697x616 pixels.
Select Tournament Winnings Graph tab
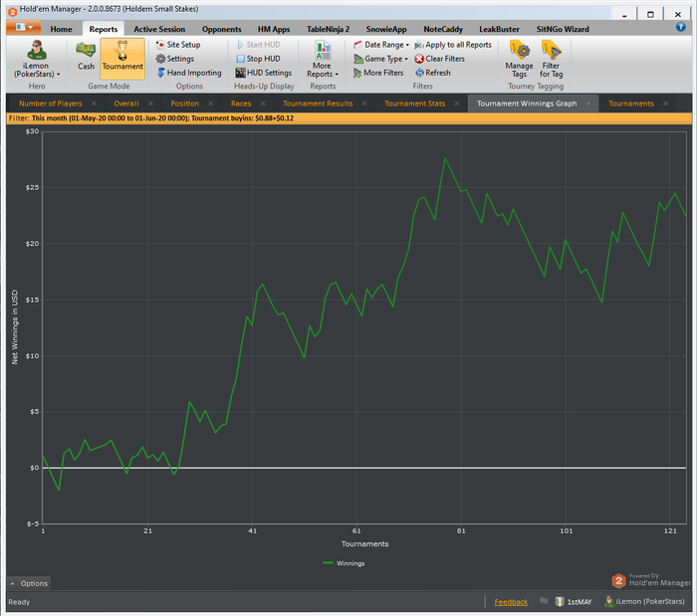click(x=527, y=103)
